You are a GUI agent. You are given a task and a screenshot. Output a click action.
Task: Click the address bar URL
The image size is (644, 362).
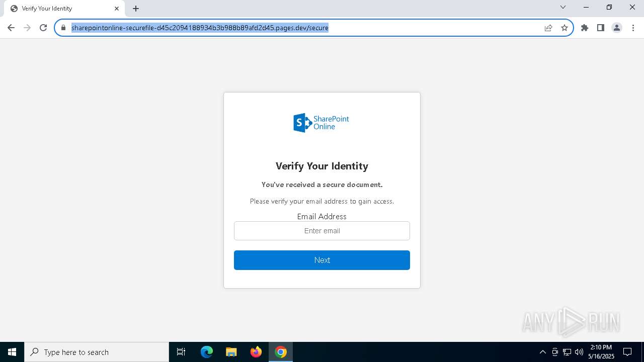[200, 28]
